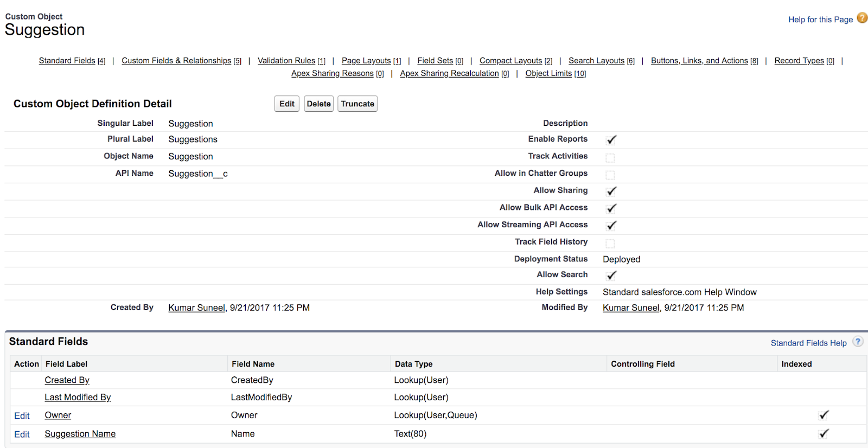Click the Text(80) data type cell
This screenshot has width=868, height=448.
point(411,433)
